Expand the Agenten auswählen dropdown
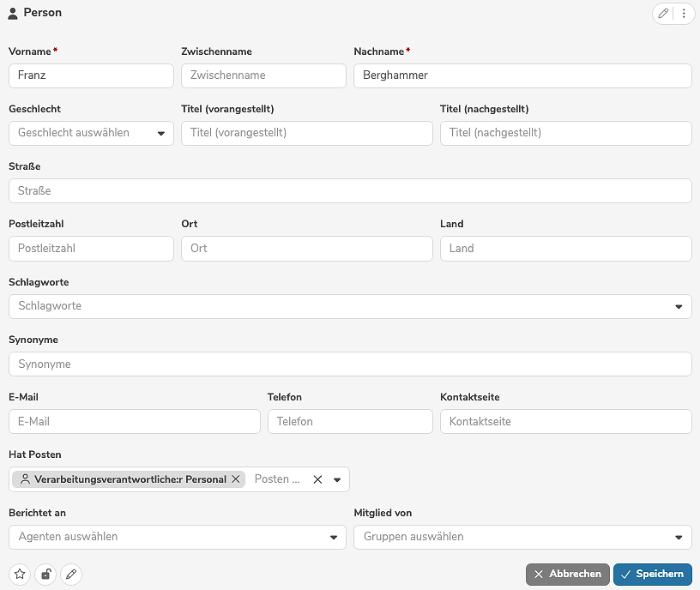This screenshot has width=700, height=590. [x=334, y=537]
